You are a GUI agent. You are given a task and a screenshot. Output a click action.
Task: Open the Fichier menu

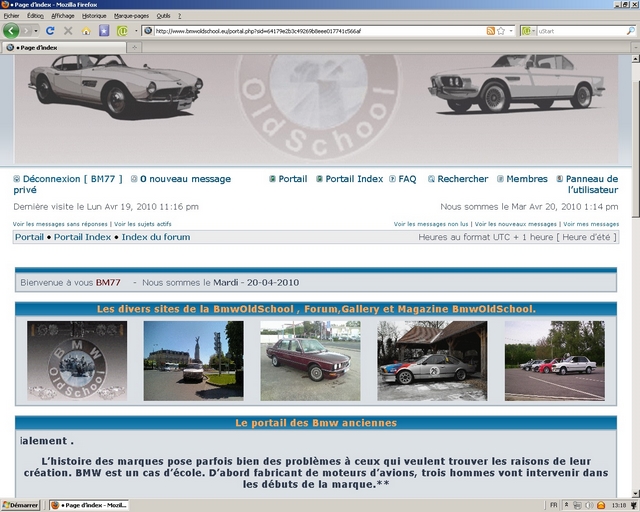11,16
